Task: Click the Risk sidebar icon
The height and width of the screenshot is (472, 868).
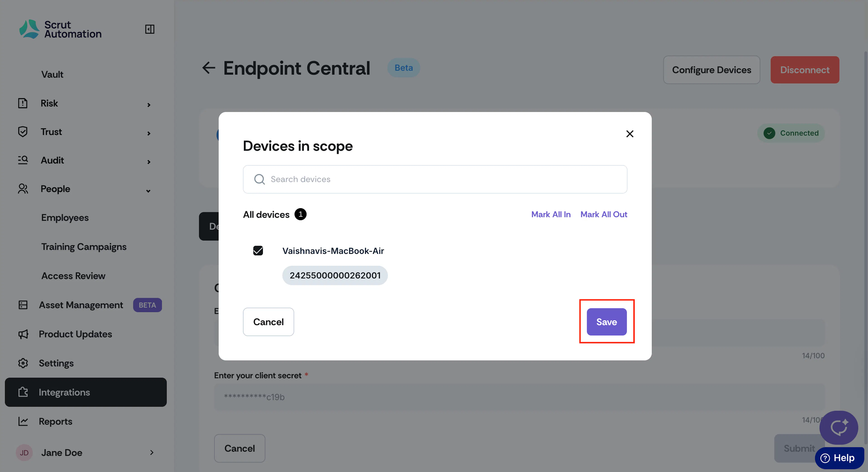Action: coord(23,103)
